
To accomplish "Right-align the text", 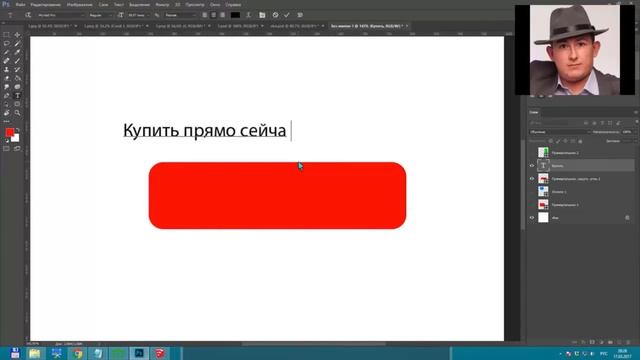I will click(x=222, y=15).
